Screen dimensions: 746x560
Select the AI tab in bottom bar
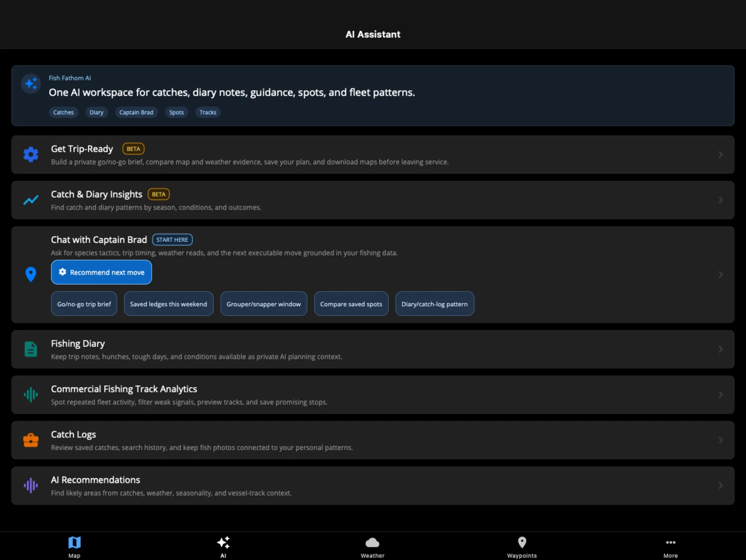click(x=223, y=547)
